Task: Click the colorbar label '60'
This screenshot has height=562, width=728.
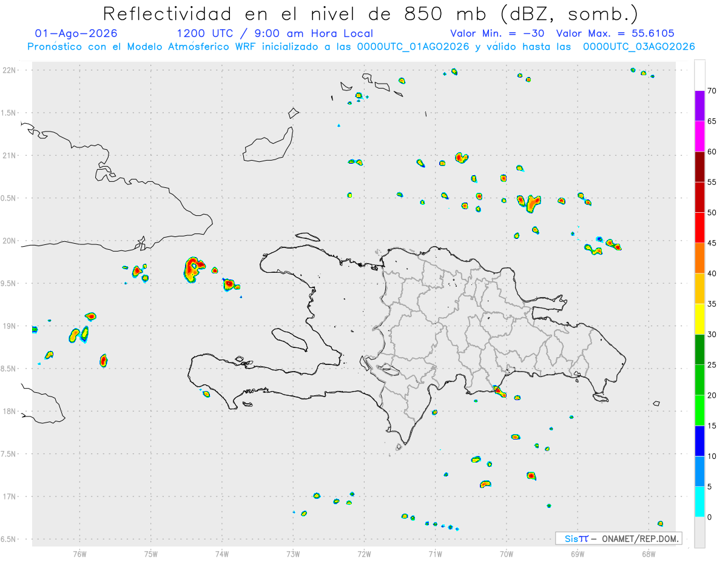Action: [x=712, y=152]
